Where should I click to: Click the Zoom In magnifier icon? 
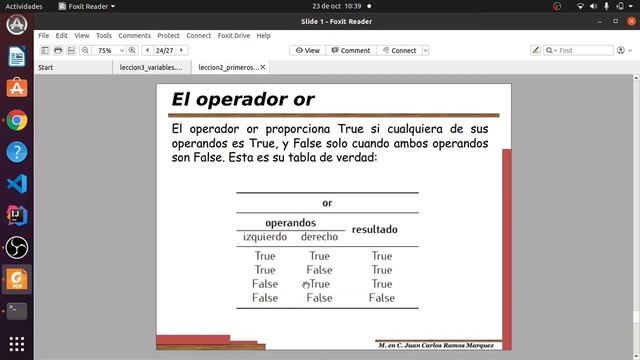tap(132, 50)
